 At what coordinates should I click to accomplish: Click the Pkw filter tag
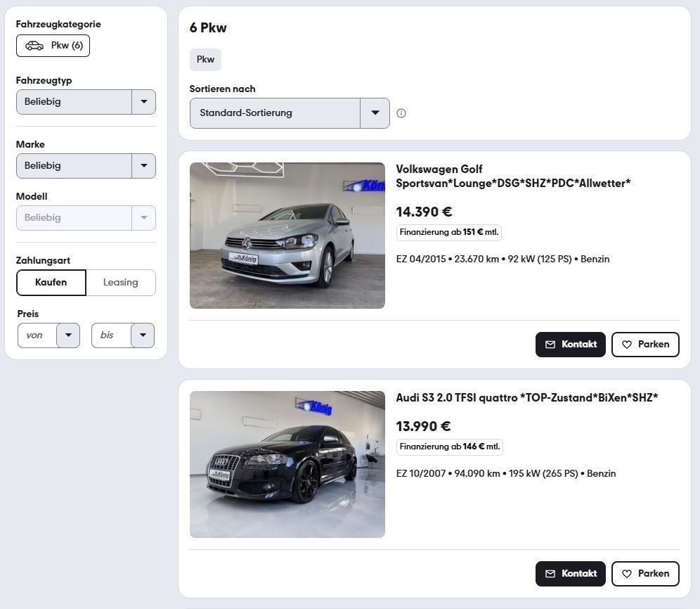[x=205, y=60]
